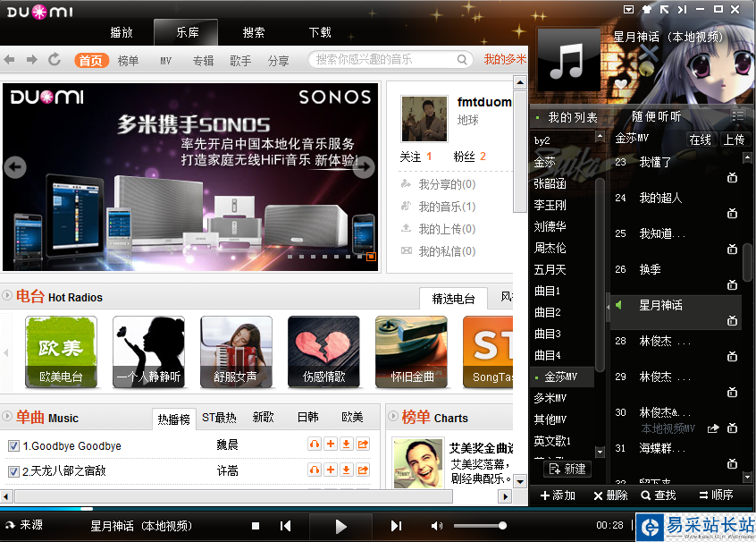Skip to next track

click(x=396, y=526)
